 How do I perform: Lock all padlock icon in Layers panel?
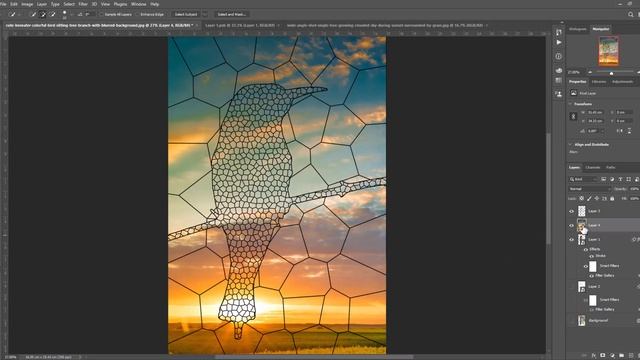coord(612,199)
